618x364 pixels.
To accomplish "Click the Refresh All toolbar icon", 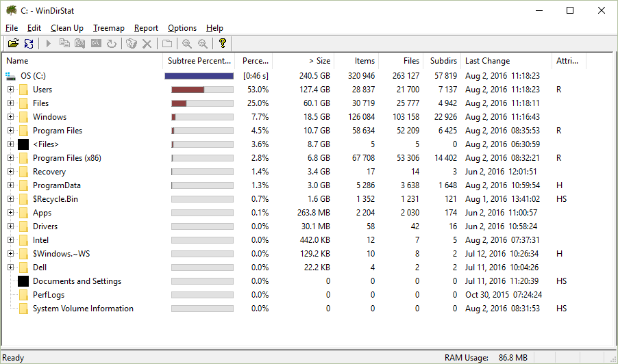I will click(29, 43).
